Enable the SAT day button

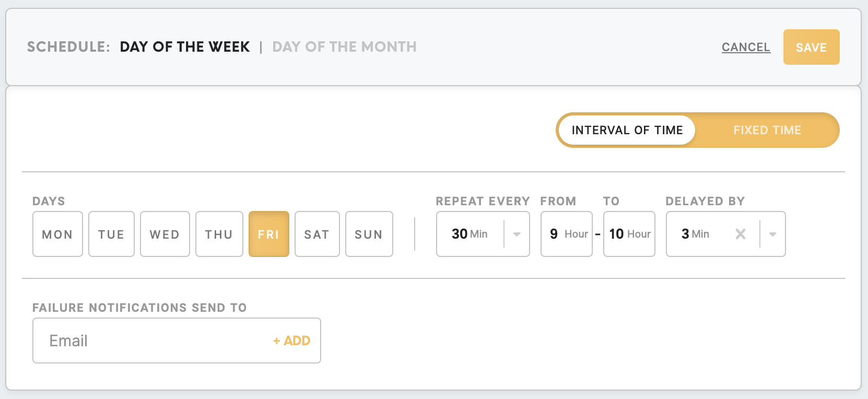[317, 234]
